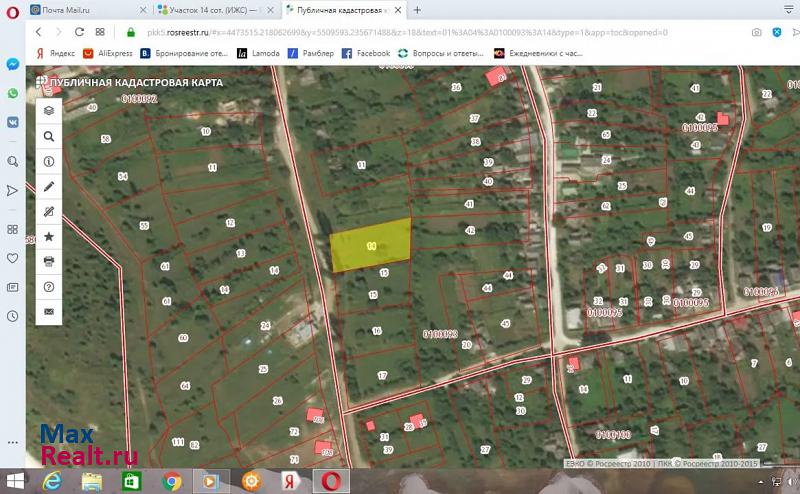Image resolution: width=800 pixels, height=494 pixels.
Task: Open the help question mark tool
Action: [x=48, y=286]
